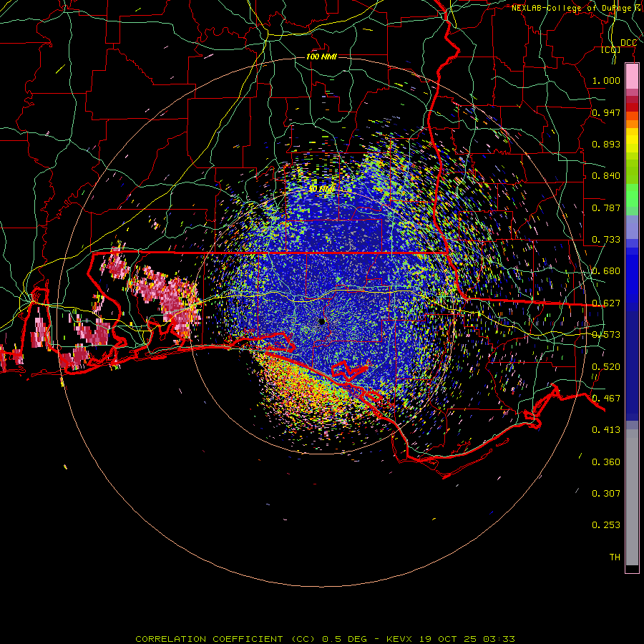This screenshot has height=644, width=644.
Task: Click the 0.840 scale value
Action: point(606,176)
